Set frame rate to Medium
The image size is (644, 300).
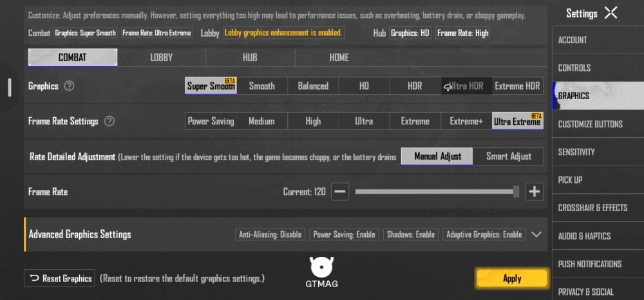(x=262, y=121)
